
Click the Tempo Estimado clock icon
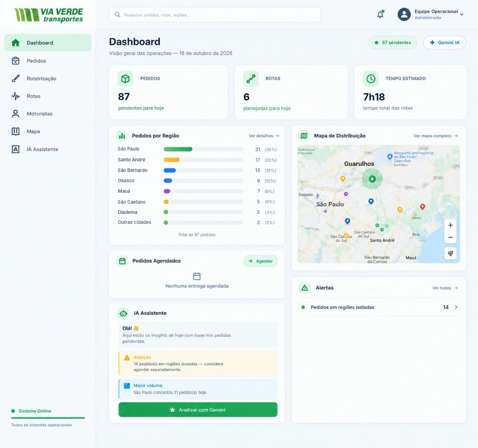pyautogui.click(x=371, y=79)
